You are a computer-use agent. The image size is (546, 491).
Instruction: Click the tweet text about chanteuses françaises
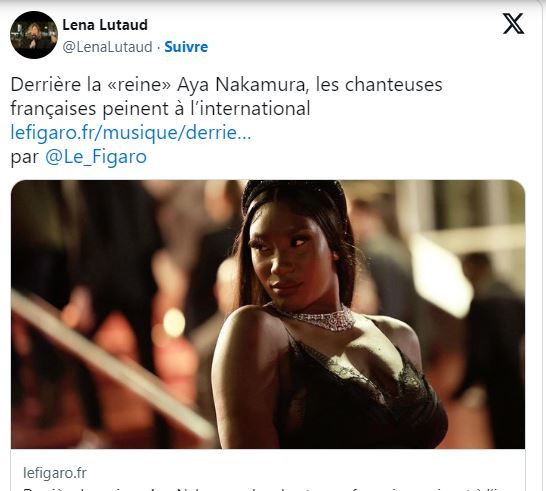click(226, 96)
